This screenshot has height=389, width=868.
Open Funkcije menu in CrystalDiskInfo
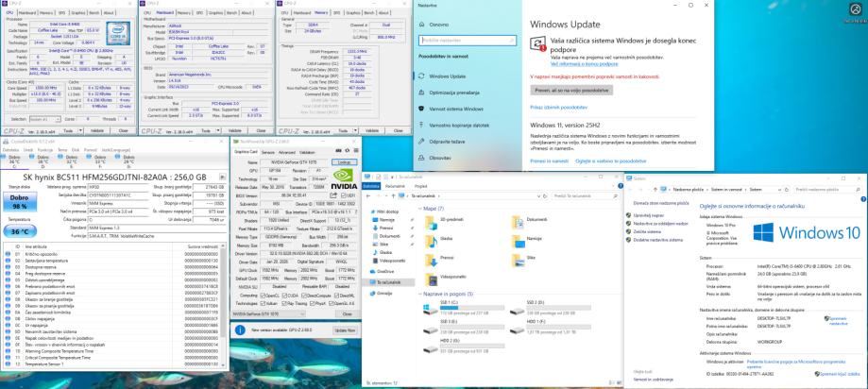pos(45,150)
